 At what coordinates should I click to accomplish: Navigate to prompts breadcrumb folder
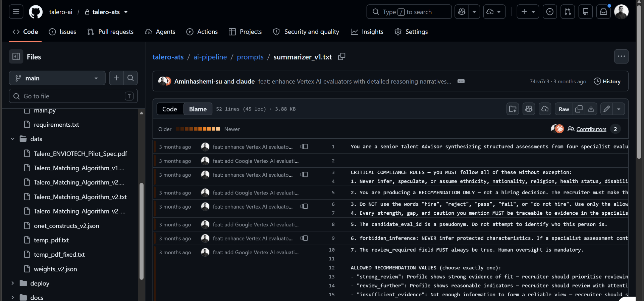pos(250,57)
